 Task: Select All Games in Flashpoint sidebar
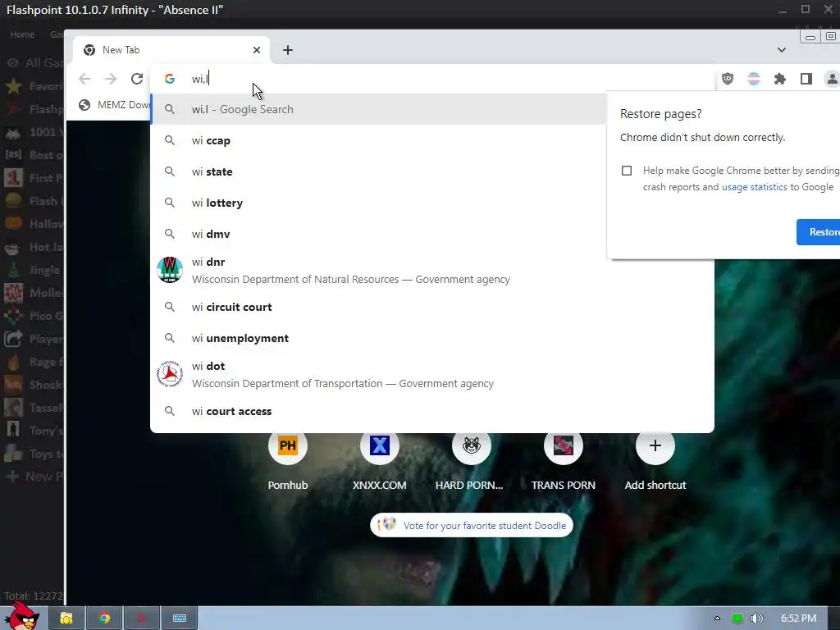(x=33, y=62)
